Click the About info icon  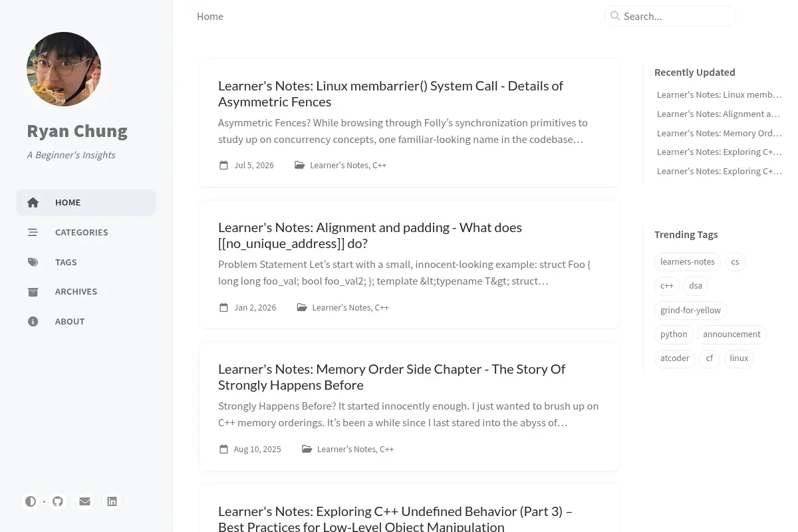point(33,321)
